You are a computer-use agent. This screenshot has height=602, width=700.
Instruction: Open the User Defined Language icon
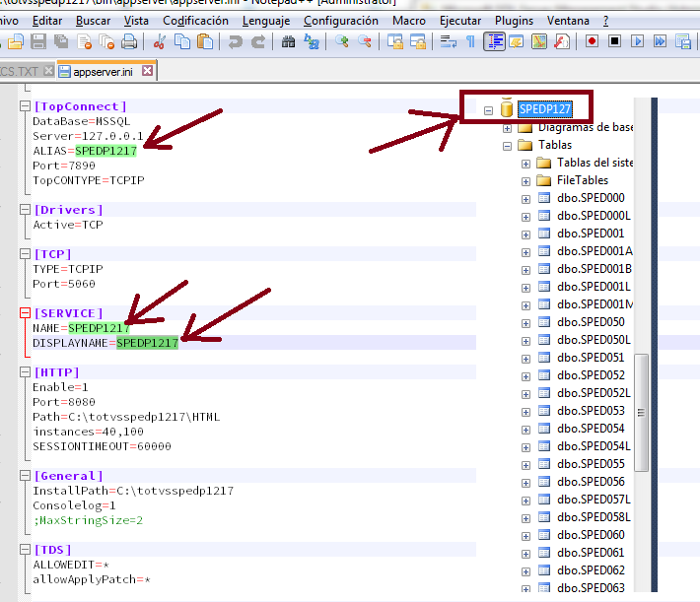click(517, 42)
